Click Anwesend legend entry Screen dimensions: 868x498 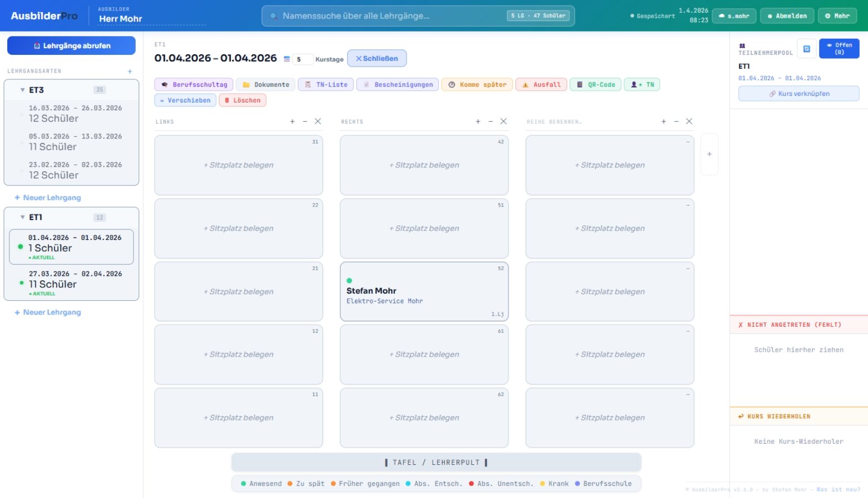(261, 484)
